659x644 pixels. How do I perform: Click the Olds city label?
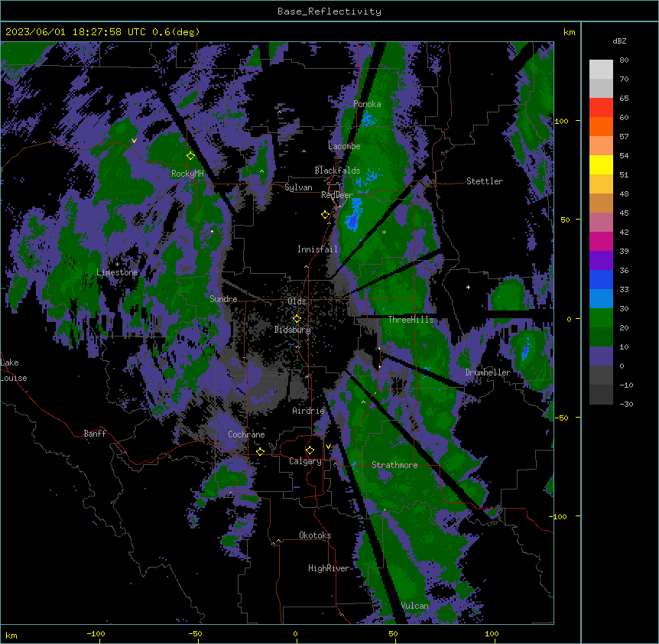(297, 301)
